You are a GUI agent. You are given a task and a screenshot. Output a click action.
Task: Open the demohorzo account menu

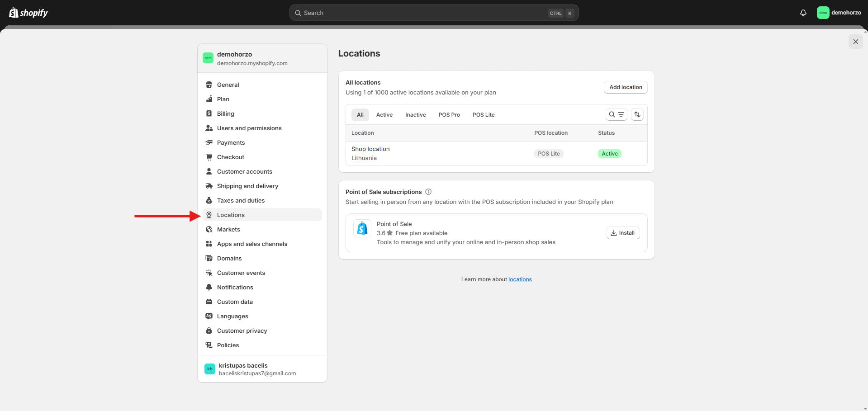coord(839,13)
